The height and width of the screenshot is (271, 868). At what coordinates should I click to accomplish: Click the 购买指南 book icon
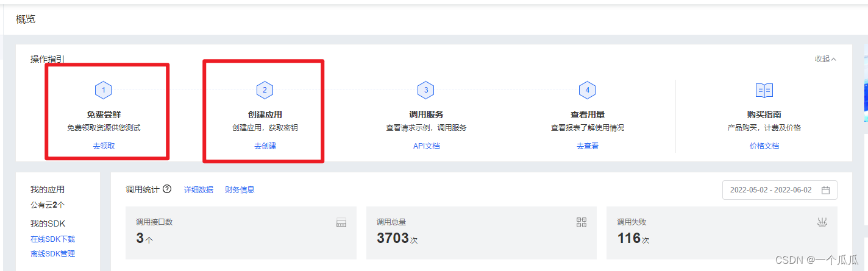(x=764, y=90)
